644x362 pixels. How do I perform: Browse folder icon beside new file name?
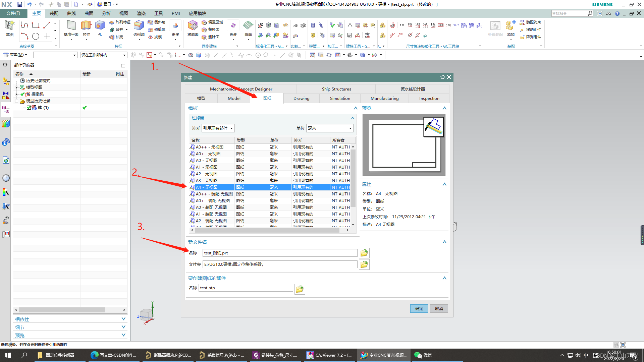coord(364,253)
